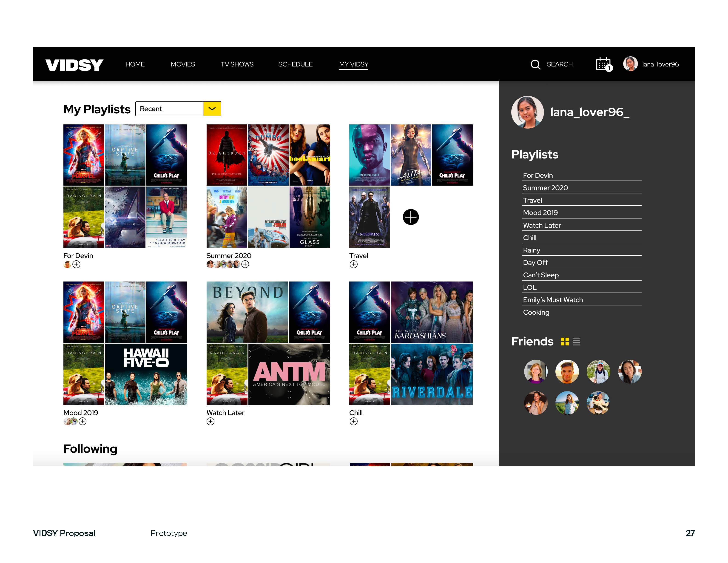Image resolution: width=728 pixels, height=563 pixels.
Task: Open Beyond thumbnail in Watch Later
Action: click(x=247, y=312)
